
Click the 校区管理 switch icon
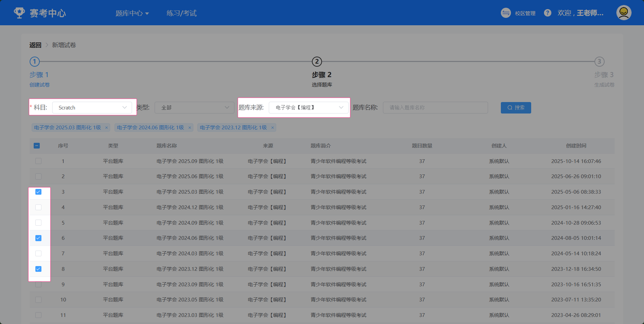[506, 13]
